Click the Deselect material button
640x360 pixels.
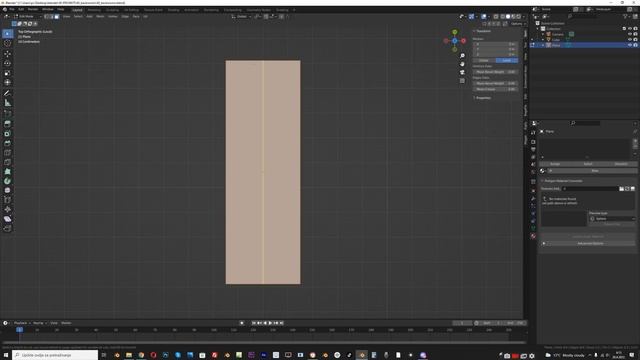click(621, 164)
